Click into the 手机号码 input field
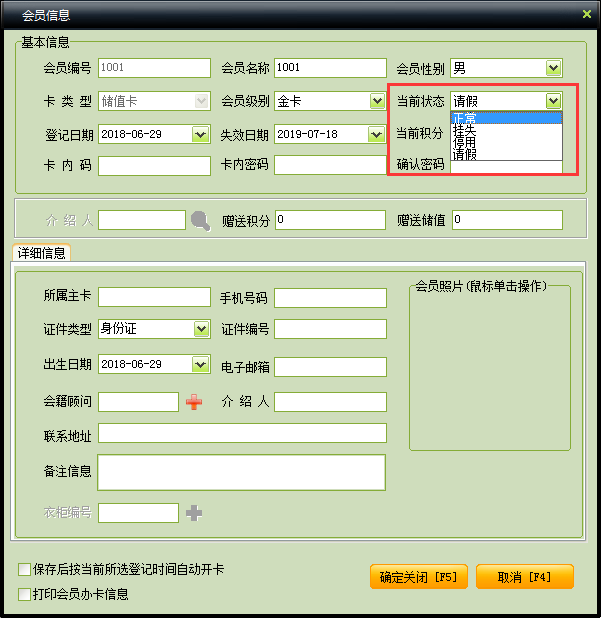The width and height of the screenshot is (601, 618). (330, 298)
